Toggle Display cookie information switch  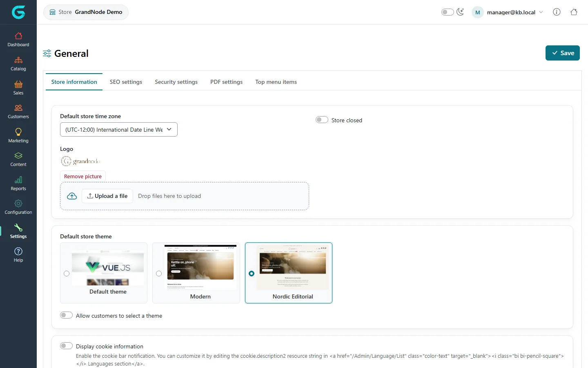coord(66,346)
